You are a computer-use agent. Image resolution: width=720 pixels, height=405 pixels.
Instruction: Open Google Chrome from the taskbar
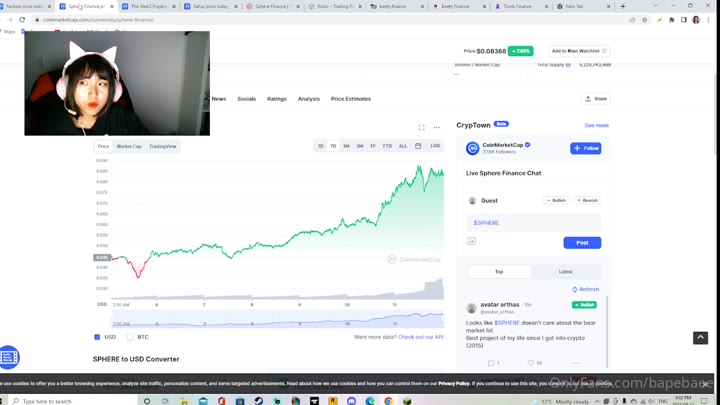(x=388, y=401)
